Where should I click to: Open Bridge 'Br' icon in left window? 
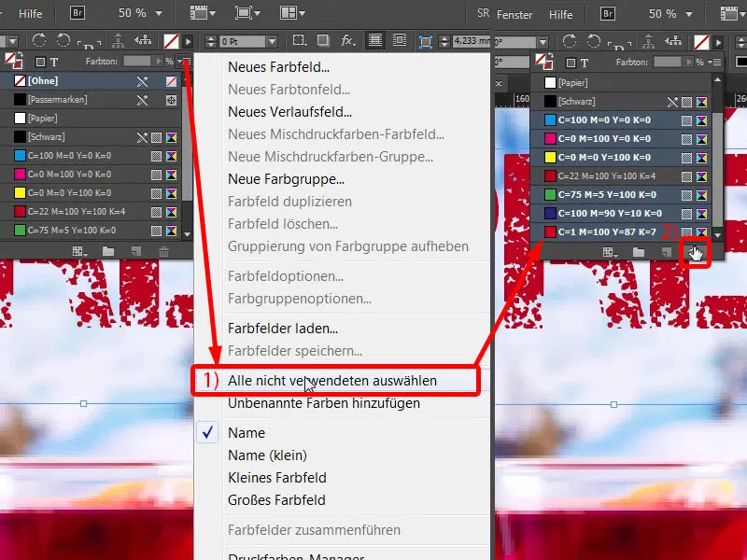click(x=78, y=13)
